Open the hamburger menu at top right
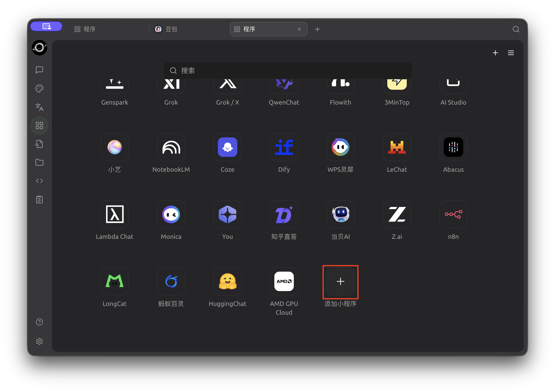This screenshot has height=392, width=555. (511, 53)
